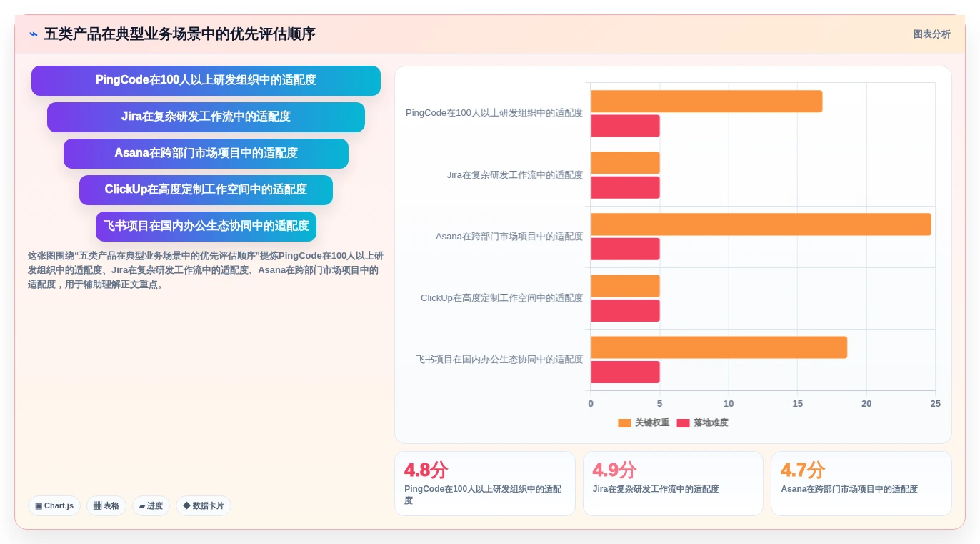
Task: Open the 4.8分 PingCode score card
Action: coord(485,483)
